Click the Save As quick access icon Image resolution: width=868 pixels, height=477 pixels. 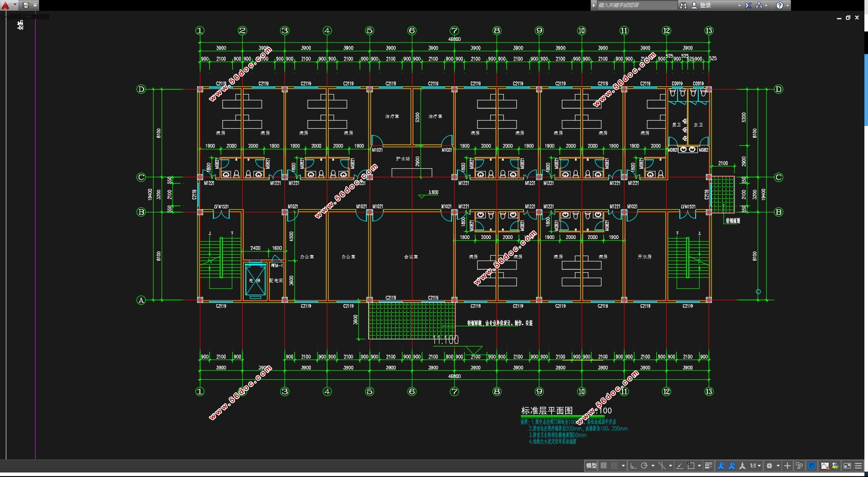[26, 5]
